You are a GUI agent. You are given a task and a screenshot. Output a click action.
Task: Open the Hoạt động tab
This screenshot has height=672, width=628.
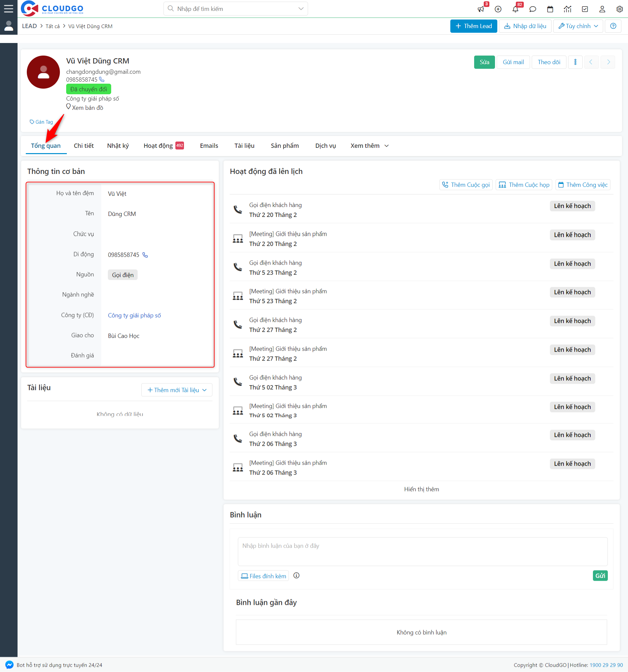point(158,146)
